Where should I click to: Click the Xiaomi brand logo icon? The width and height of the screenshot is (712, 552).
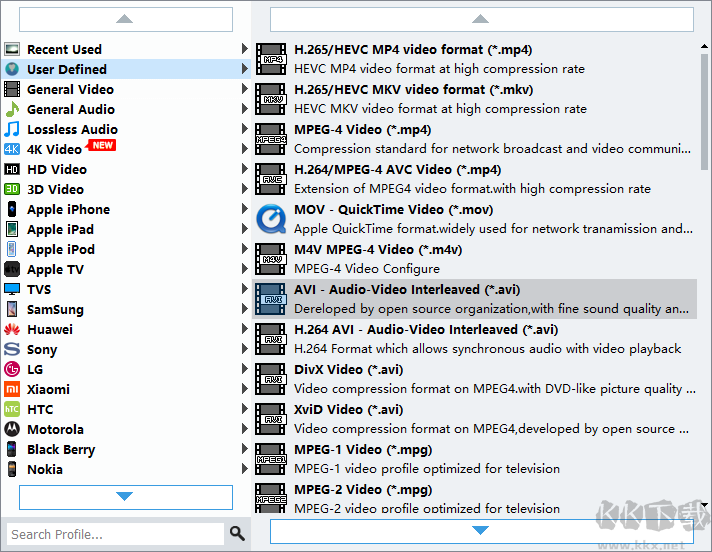tap(12, 389)
